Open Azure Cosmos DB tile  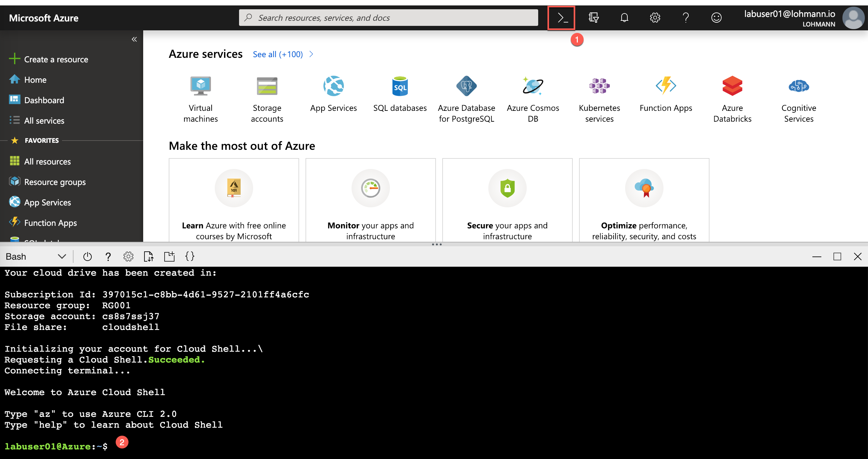533,99
